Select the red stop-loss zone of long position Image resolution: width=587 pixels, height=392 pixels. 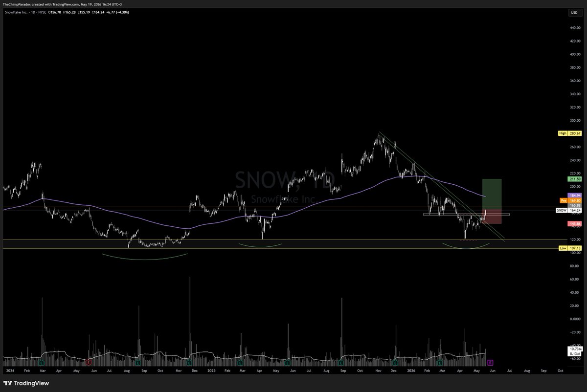(492, 217)
